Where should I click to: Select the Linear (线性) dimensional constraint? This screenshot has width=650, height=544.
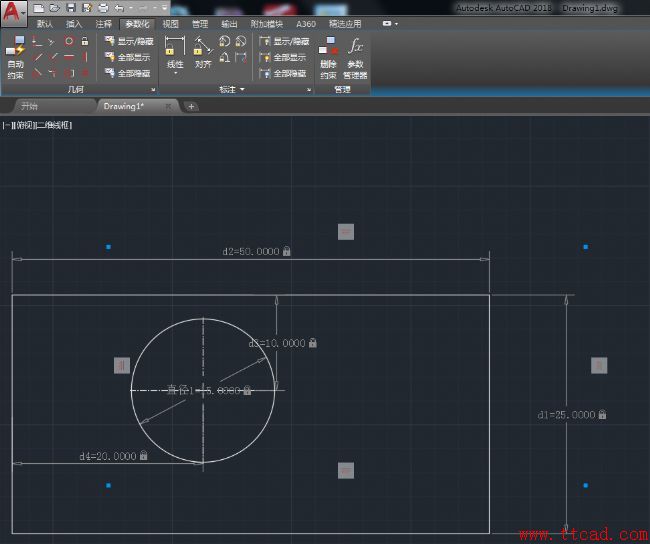[175, 52]
